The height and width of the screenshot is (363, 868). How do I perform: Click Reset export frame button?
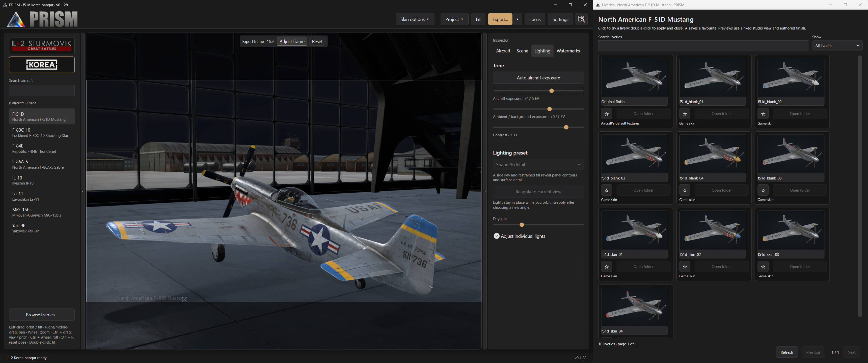point(317,41)
